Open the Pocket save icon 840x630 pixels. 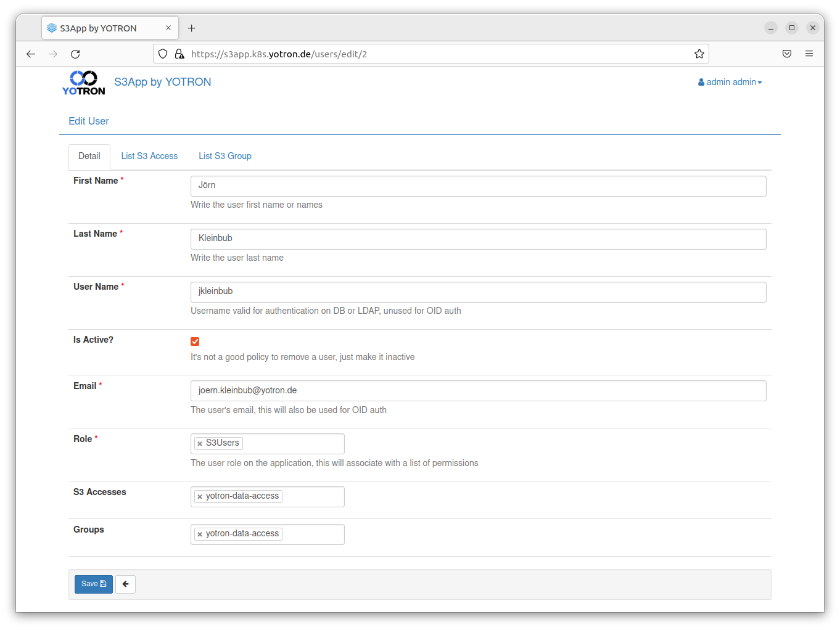tap(787, 54)
